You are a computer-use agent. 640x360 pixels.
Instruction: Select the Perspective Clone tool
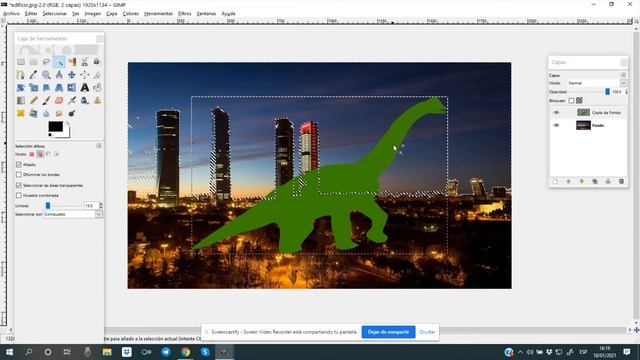33,113
